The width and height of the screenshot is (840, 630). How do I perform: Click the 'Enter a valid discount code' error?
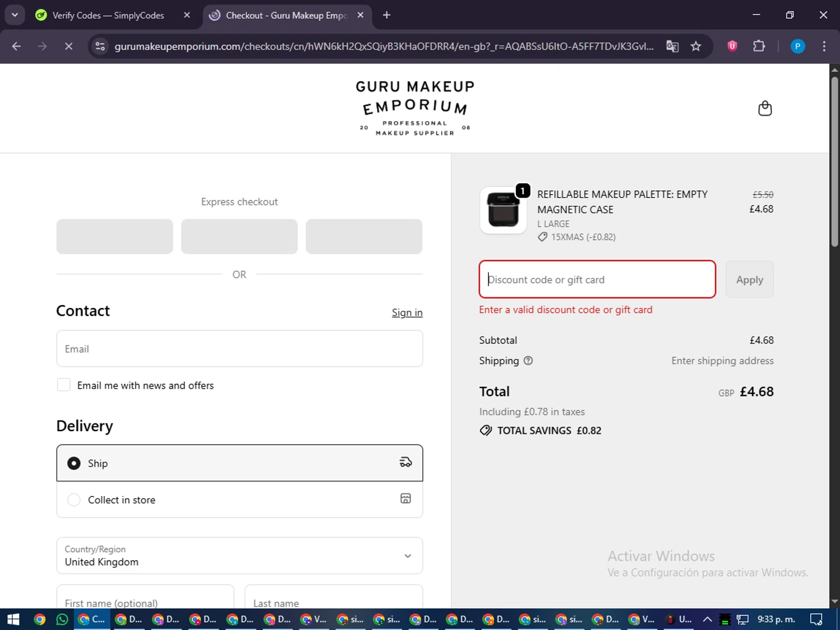pyautogui.click(x=566, y=310)
